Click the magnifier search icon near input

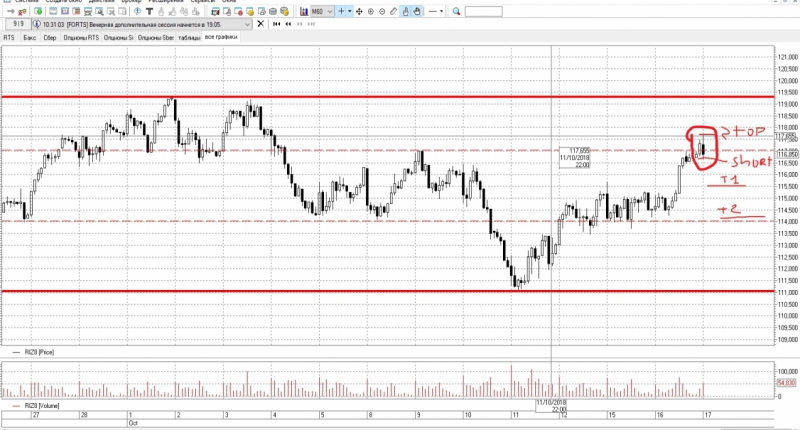coord(456,11)
